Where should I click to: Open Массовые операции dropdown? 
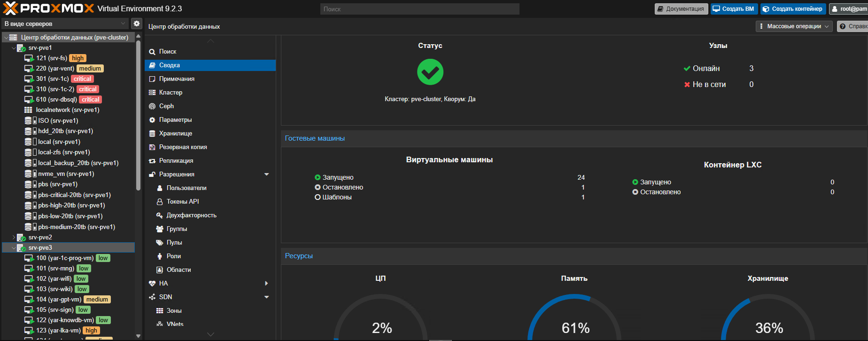tap(794, 26)
